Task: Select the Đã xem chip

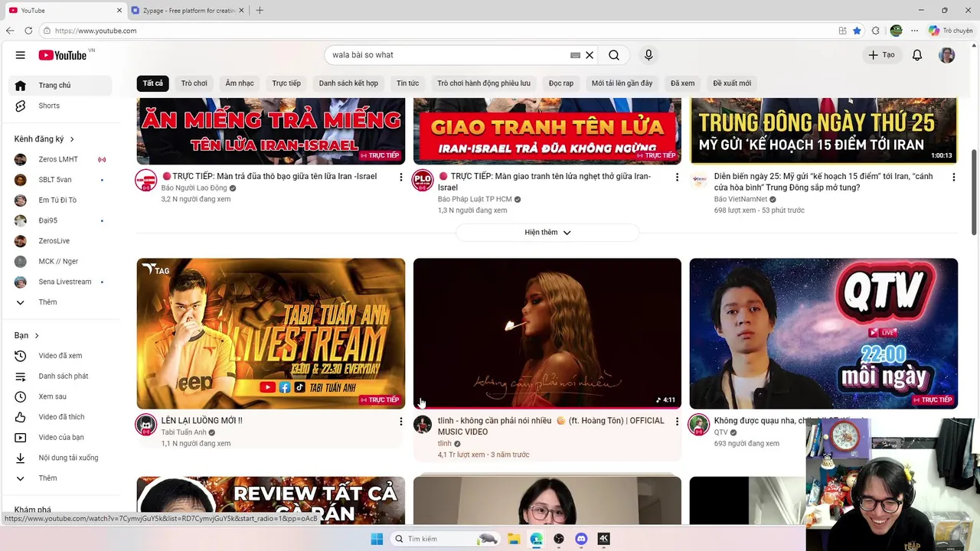Action: [x=682, y=83]
